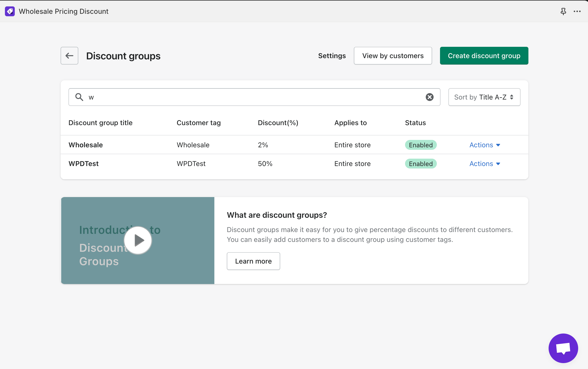Open Sort by Title A-Z dropdown

tap(484, 97)
